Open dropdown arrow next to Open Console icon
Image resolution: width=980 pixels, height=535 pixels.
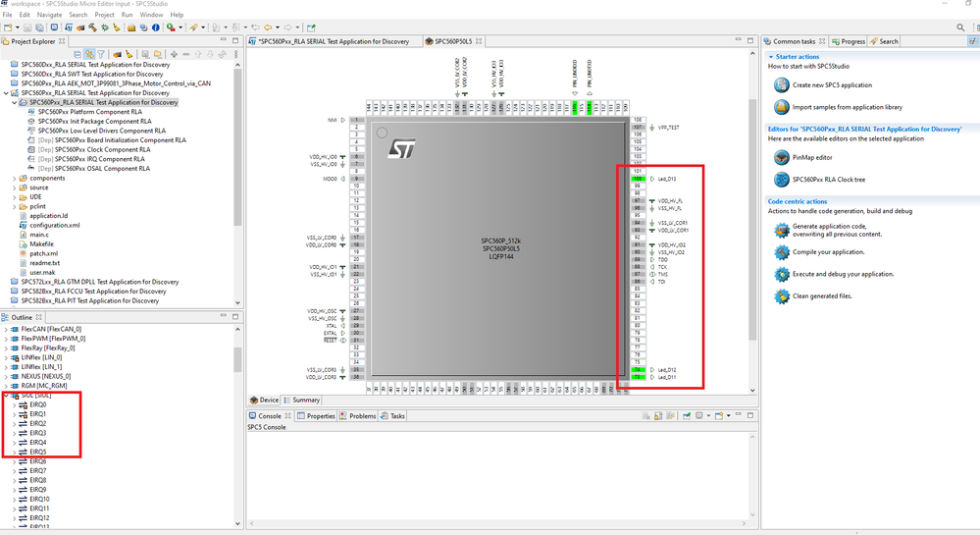tap(729, 415)
